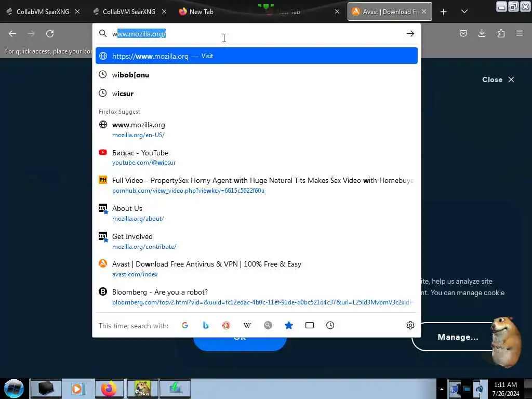The width and height of the screenshot is (532, 399).
Task: Search with the grey magnifier engine
Action: click(x=268, y=325)
